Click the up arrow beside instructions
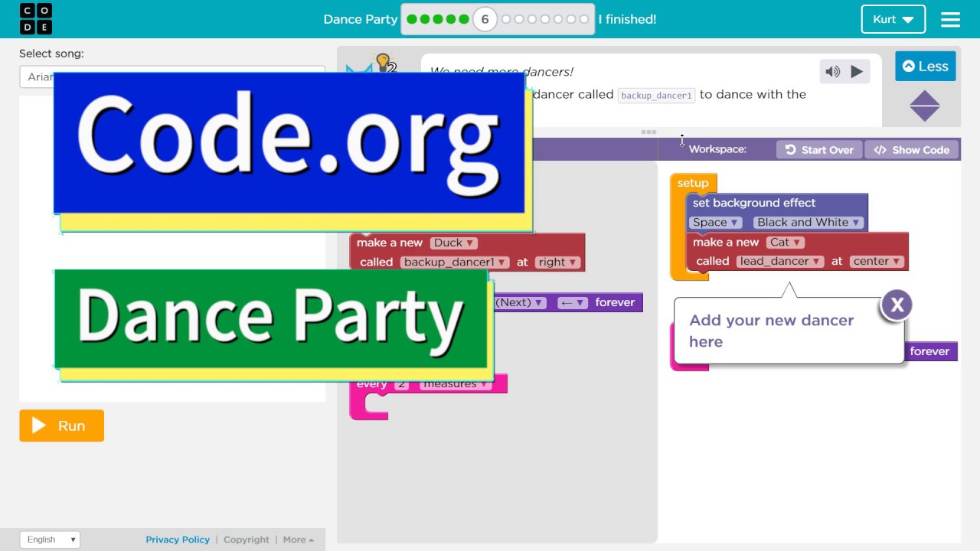 (924, 97)
